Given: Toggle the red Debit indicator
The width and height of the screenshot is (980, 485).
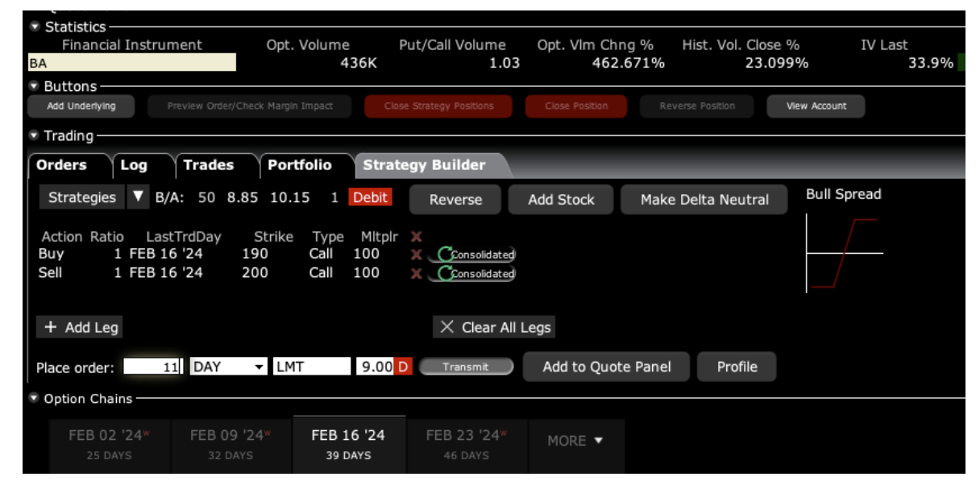Looking at the screenshot, I should tap(370, 197).
